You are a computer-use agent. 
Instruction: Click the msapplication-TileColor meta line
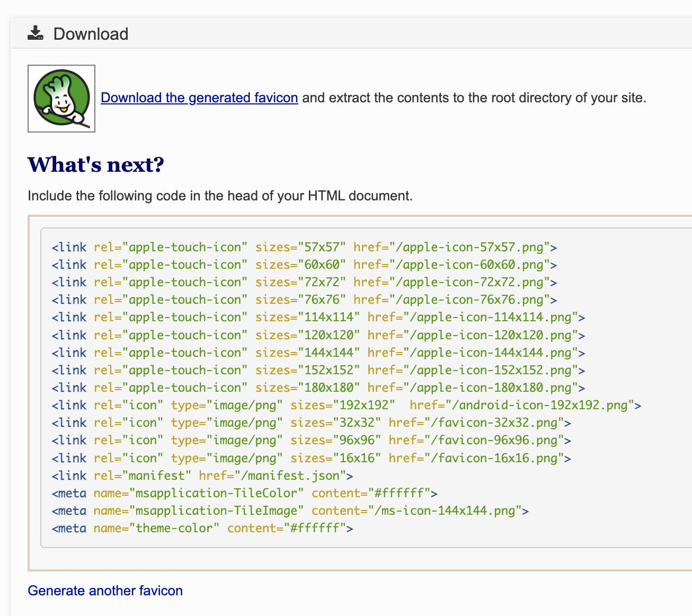point(244,493)
